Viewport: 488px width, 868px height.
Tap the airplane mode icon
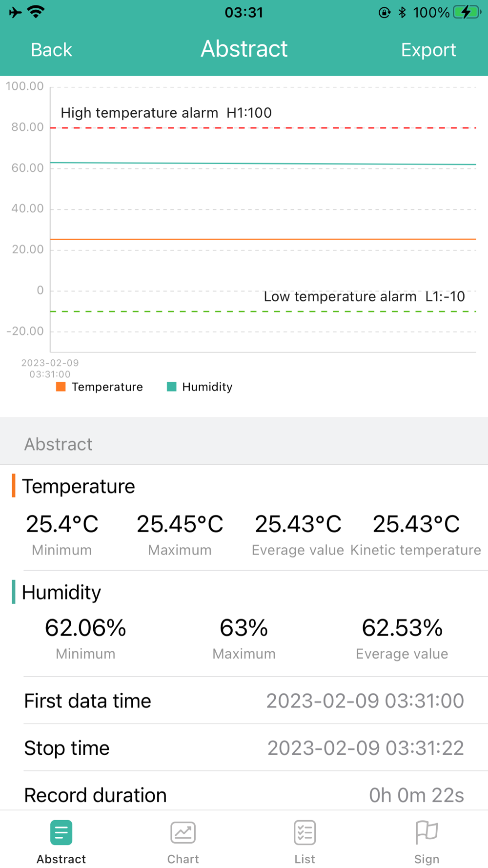tap(15, 12)
